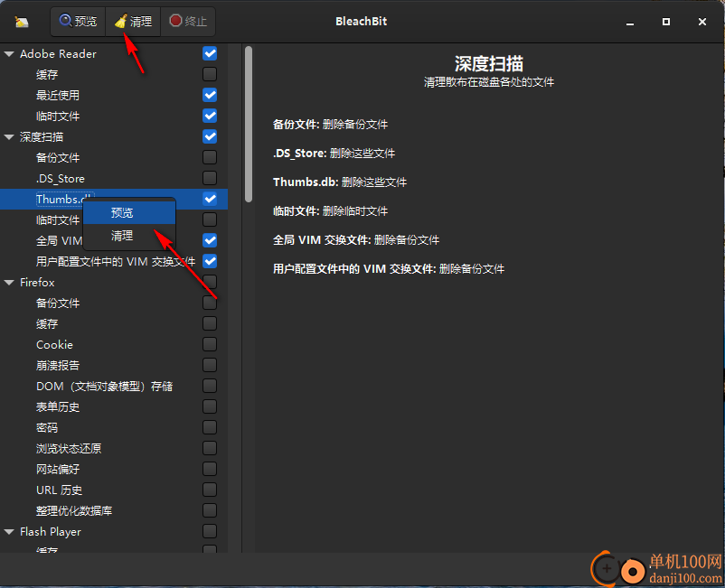Enable Adobe Reader 缓存 checkbox

click(x=210, y=74)
